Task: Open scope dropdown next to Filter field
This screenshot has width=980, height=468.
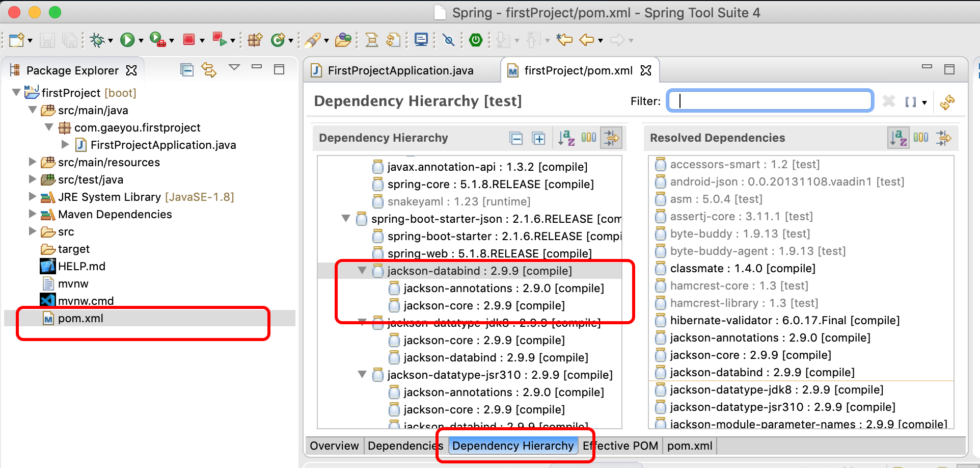Action: click(924, 102)
